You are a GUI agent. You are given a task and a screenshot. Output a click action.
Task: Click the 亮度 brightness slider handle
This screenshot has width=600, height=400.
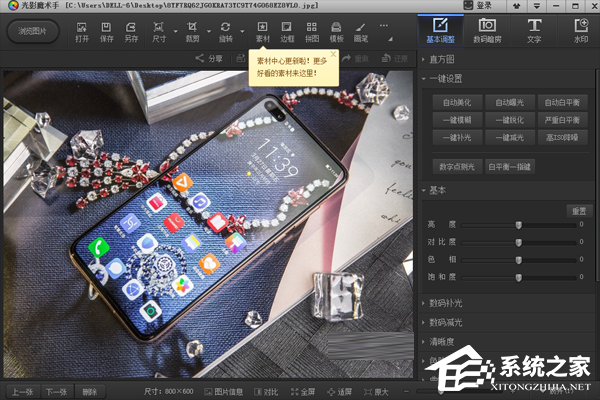(x=518, y=225)
